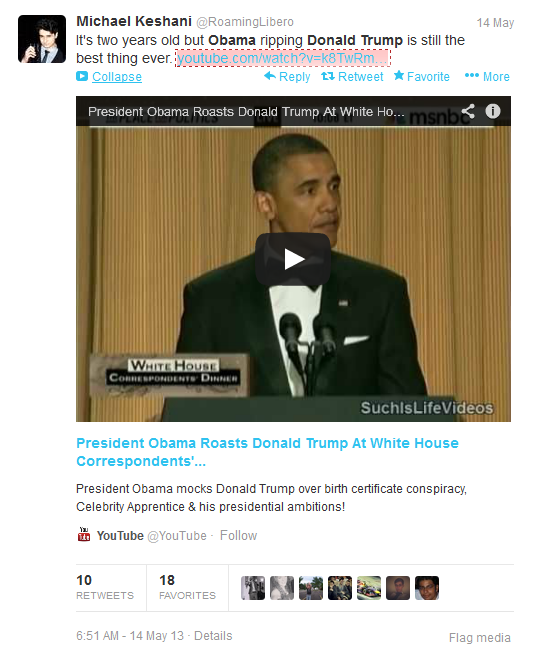Open the last avatar in retweeters row
Image resolution: width=541 pixels, height=654 pixels.
click(x=427, y=588)
